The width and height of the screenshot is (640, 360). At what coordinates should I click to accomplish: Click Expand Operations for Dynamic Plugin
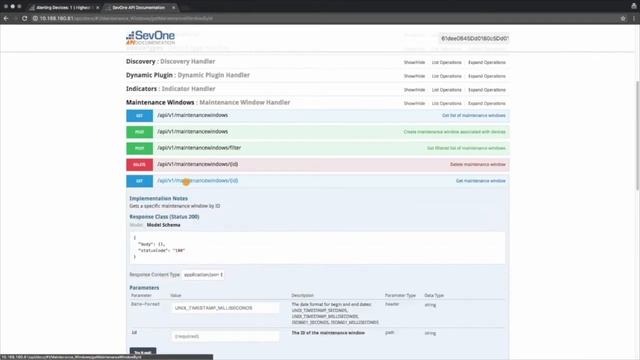[x=487, y=76]
